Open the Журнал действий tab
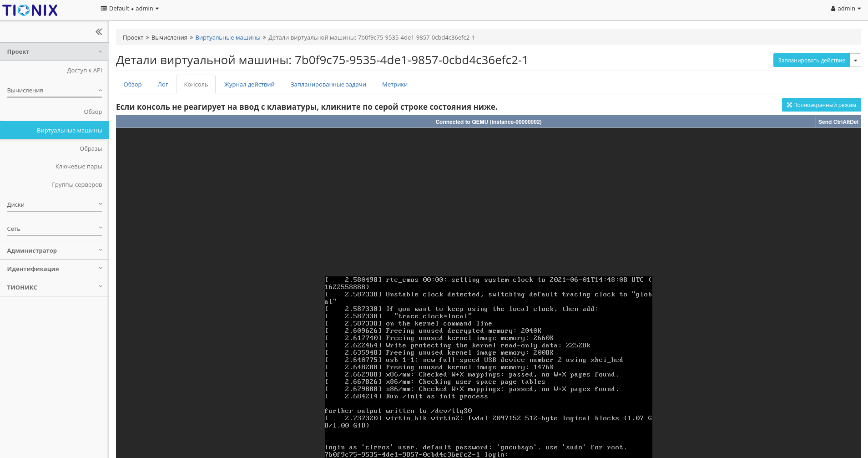 [x=249, y=85]
